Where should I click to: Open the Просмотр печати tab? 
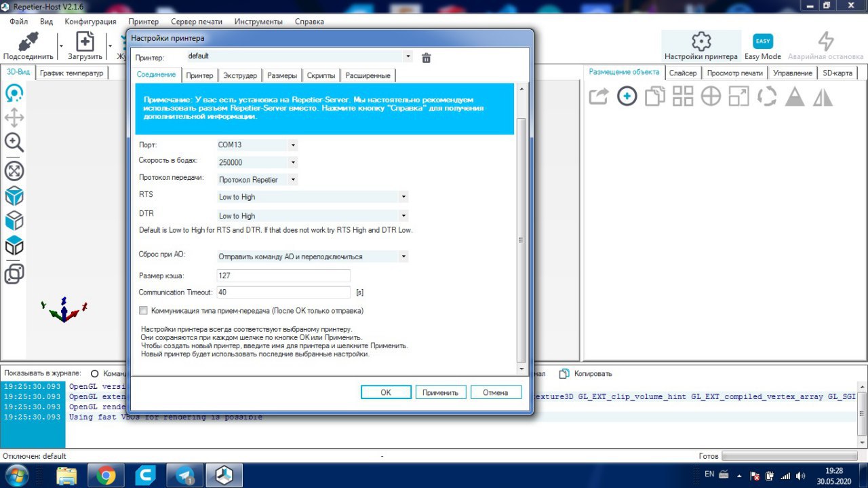coord(734,73)
